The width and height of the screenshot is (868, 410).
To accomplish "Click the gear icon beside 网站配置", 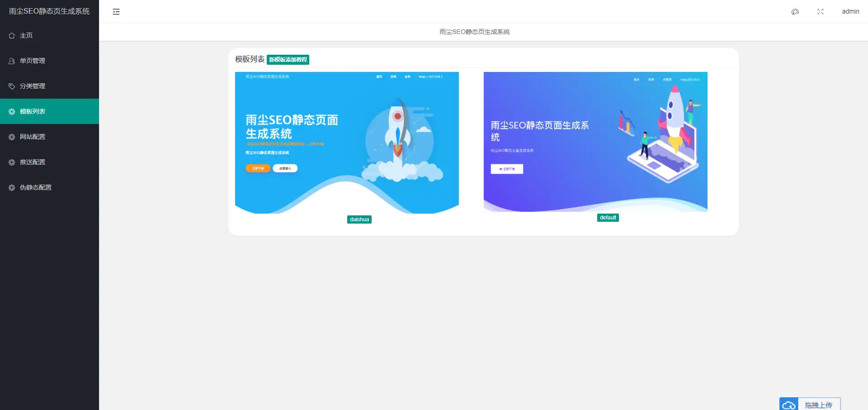I will pos(11,136).
